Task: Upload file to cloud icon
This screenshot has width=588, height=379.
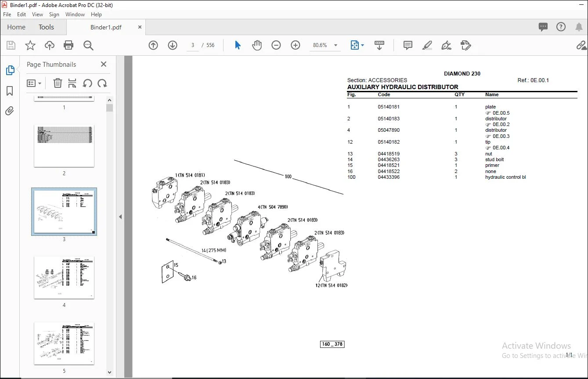Action: (50, 45)
